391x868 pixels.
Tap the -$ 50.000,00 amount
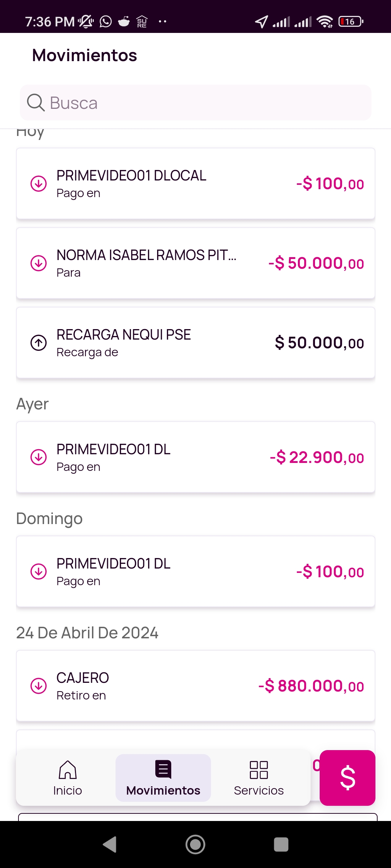[x=316, y=263]
